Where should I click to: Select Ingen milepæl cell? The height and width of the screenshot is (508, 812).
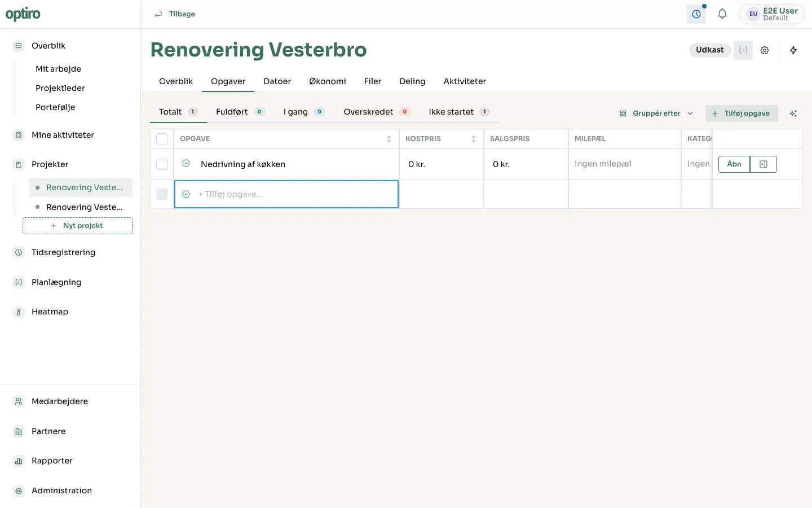(x=625, y=164)
